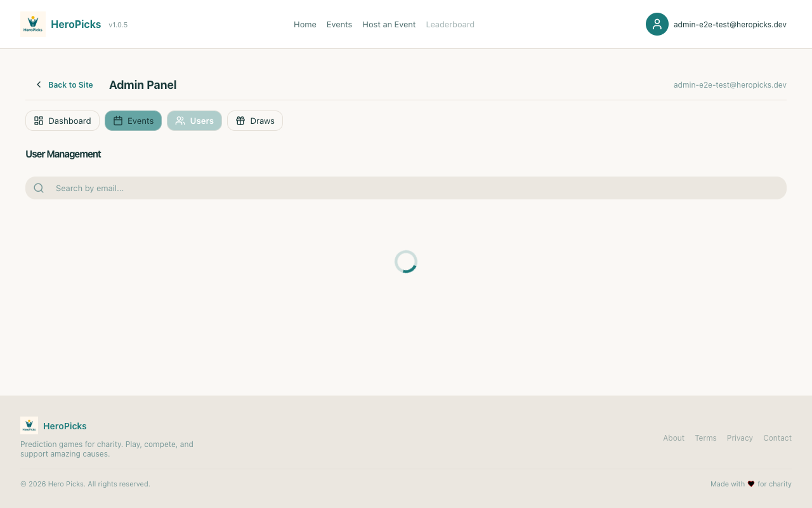This screenshot has width=812, height=508.
Task: Click the Draws gift icon
Action: [240, 121]
